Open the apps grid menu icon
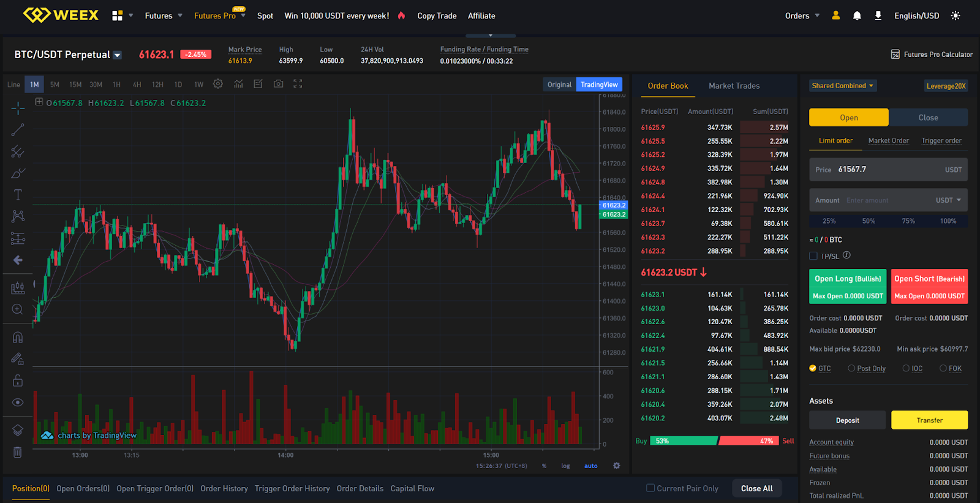Viewport: 980px width, 503px height. tap(118, 16)
